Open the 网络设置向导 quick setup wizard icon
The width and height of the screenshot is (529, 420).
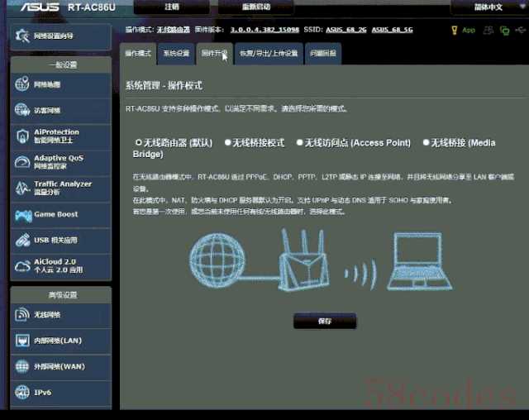point(22,36)
